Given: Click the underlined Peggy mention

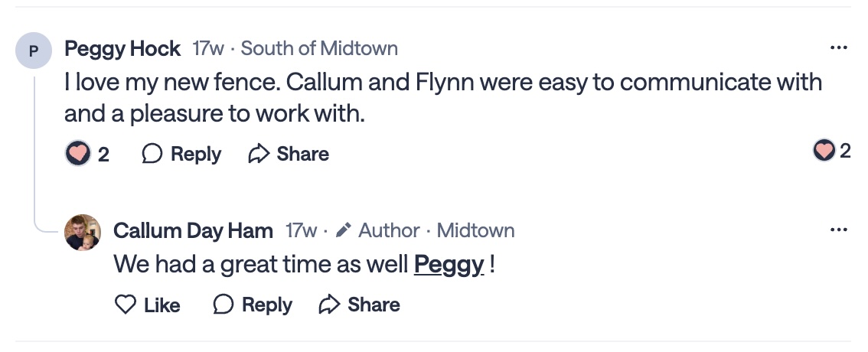Looking at the screenshot, I should point(449,266).
